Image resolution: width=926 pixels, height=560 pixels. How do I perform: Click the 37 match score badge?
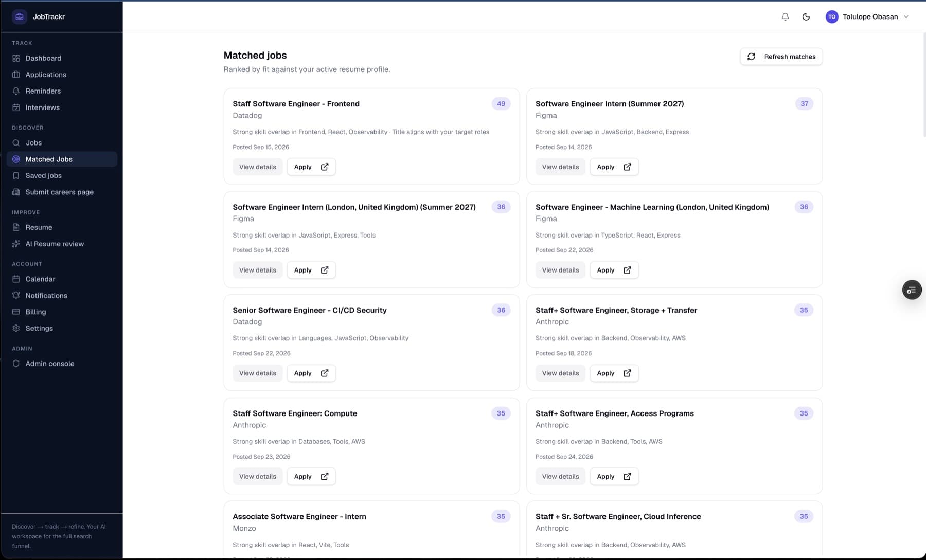coord(804,104)
